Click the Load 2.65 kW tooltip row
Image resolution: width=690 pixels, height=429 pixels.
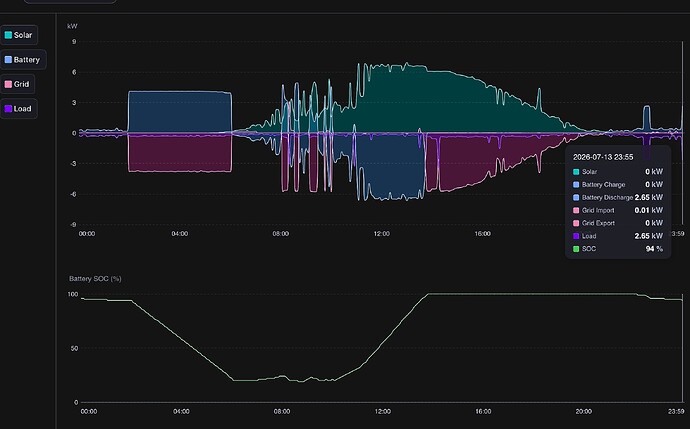pos(618,236)
